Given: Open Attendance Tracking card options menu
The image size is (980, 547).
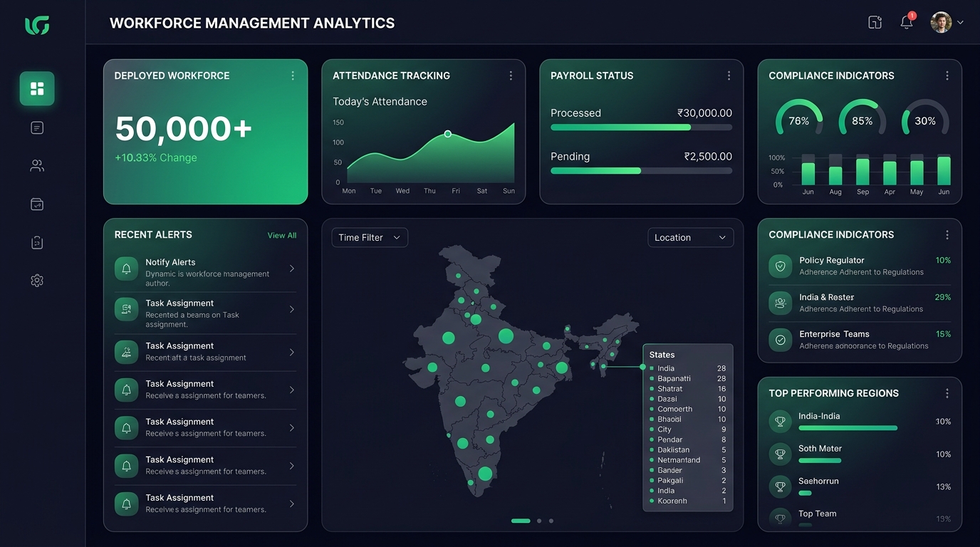Looking at the screenshot, I should (511, 75).
